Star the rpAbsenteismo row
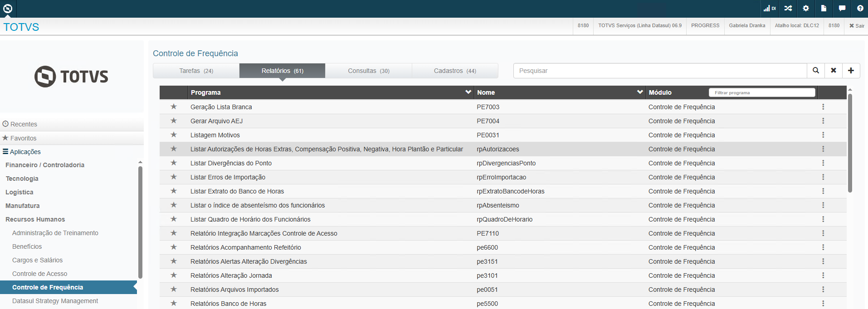 pyautogui.click(x=174, y=205)
